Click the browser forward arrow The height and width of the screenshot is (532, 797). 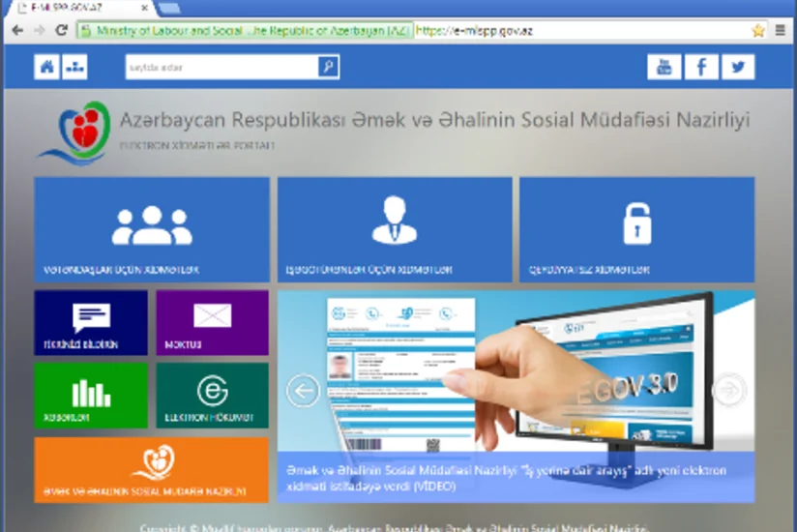40,31
